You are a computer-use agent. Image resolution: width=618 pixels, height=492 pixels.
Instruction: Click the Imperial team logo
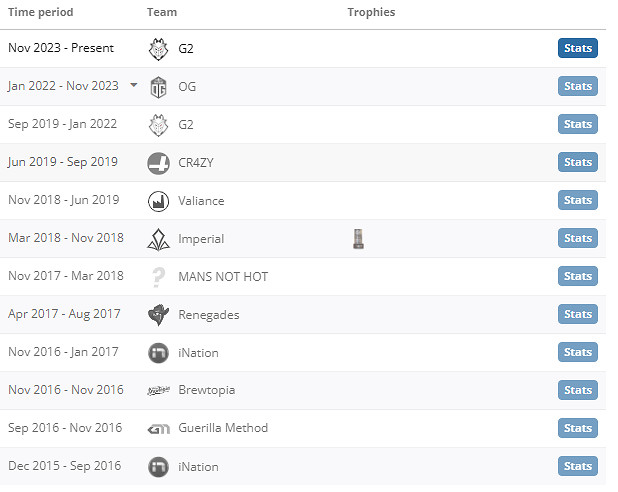click(x=158, y=238)
